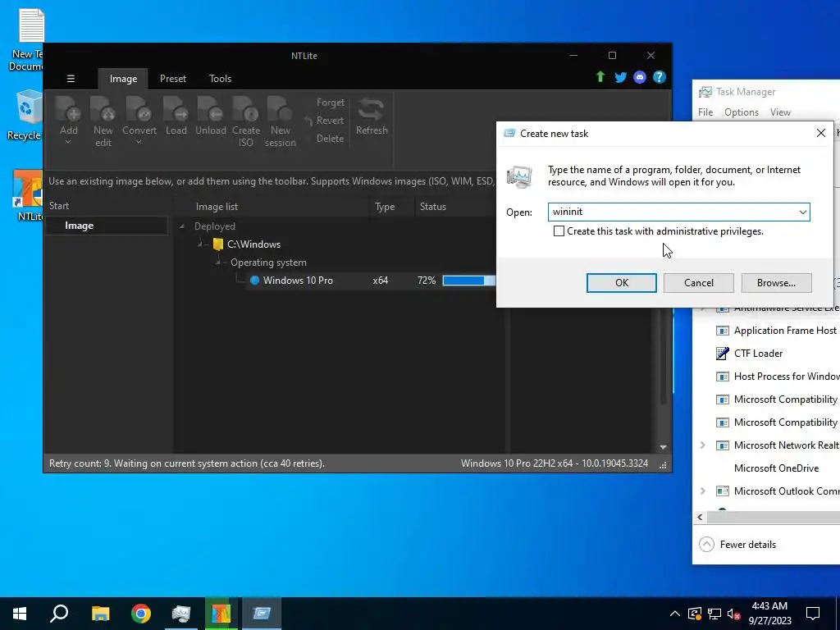
Task: Click the Status column header
Action: [x=433, y=207]
